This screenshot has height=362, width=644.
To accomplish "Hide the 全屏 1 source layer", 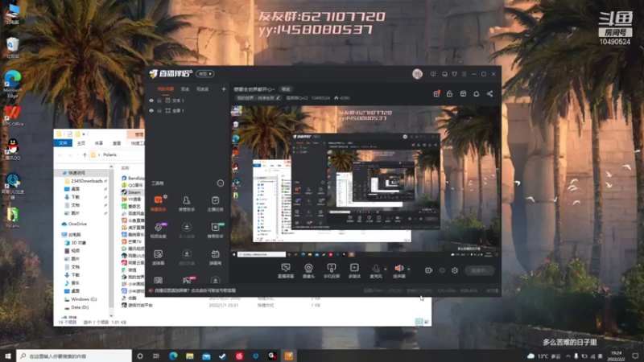I will 151,111.
